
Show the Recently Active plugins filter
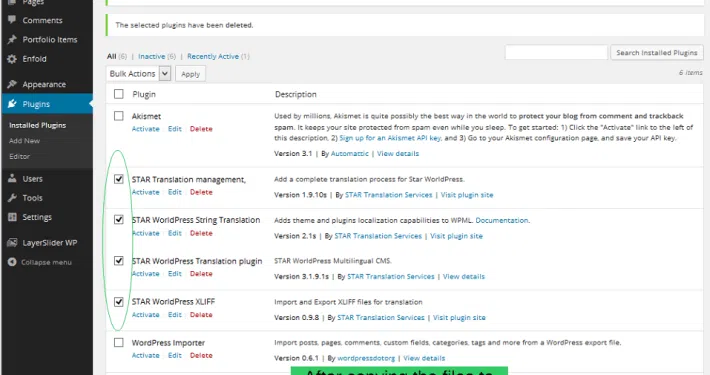coord(213,56)
